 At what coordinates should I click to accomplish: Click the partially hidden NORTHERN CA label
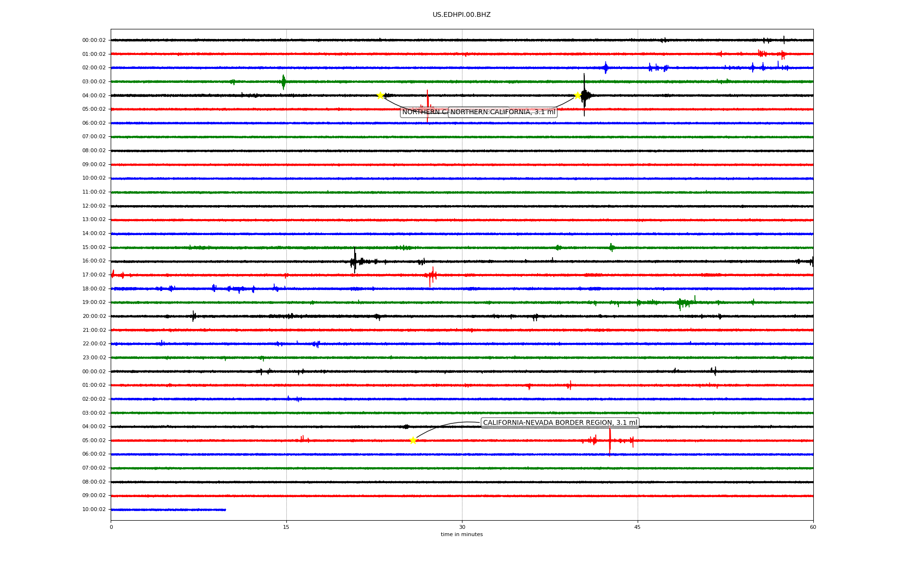click(x=424, y=112)
